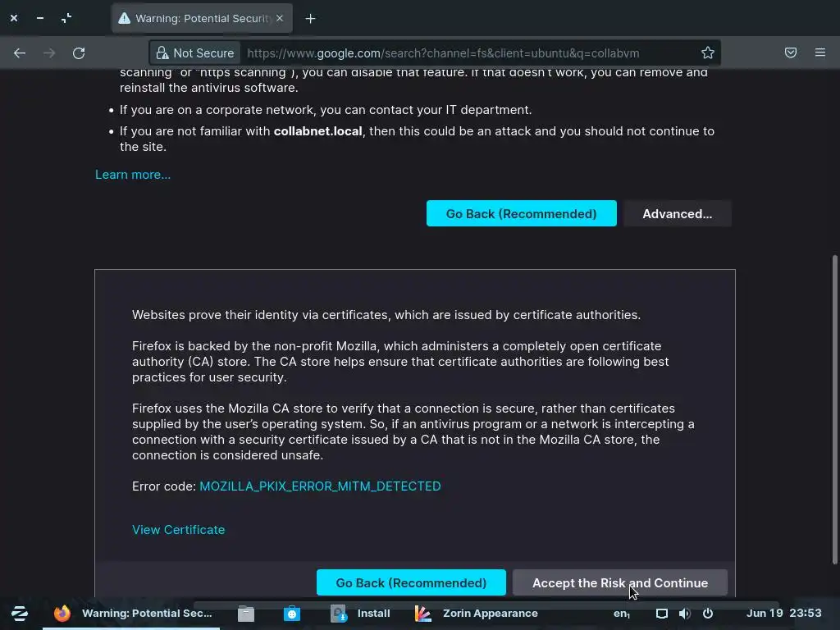Click the display tray icon
The width and height of the screenshot is (840, 630).
point(662,614)
